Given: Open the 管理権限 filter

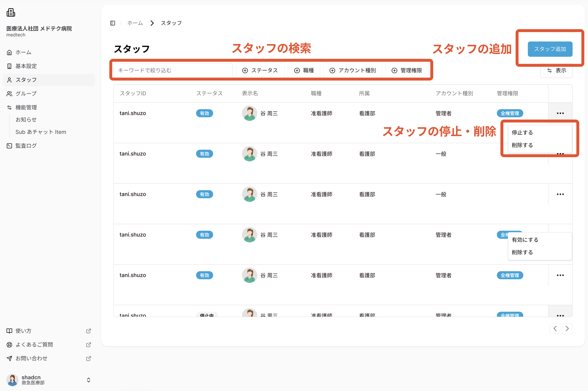Looking at the screenshot, I should [x=407, y=70].
